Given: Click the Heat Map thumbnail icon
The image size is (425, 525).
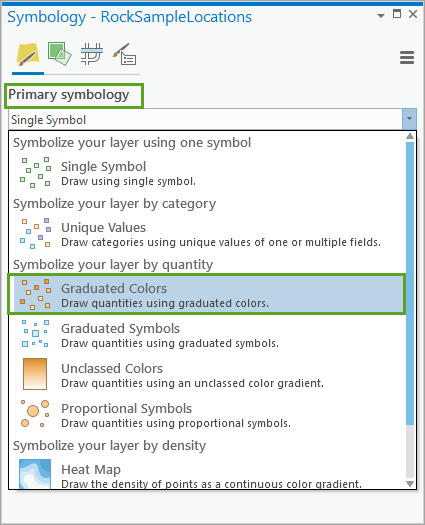Looking at the screenshot, I should (x=35, y=473).
